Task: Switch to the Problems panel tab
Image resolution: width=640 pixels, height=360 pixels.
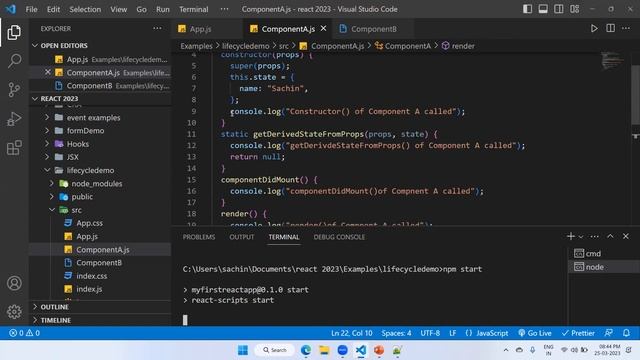Action: pos(199,237)
